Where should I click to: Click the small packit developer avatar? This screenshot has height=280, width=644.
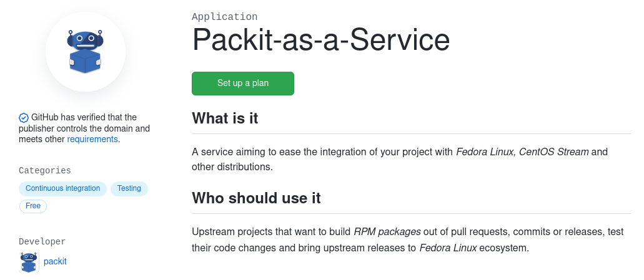[x=29, y=262]
